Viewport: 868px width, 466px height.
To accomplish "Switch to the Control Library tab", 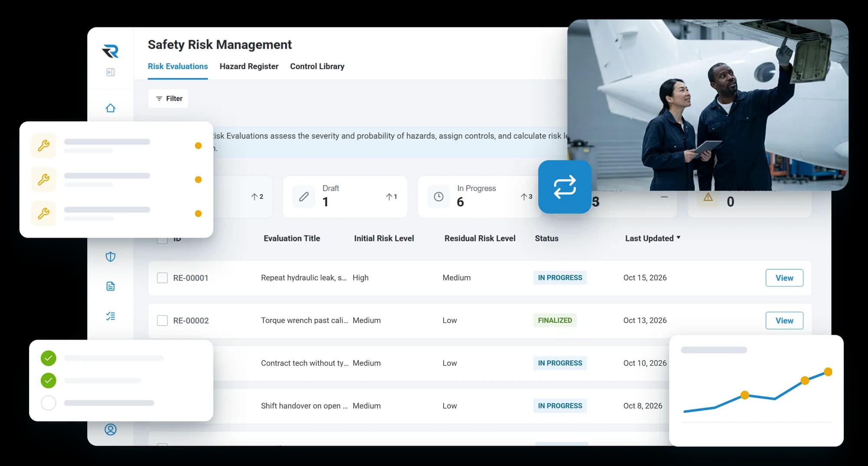I will pos(317,66).
